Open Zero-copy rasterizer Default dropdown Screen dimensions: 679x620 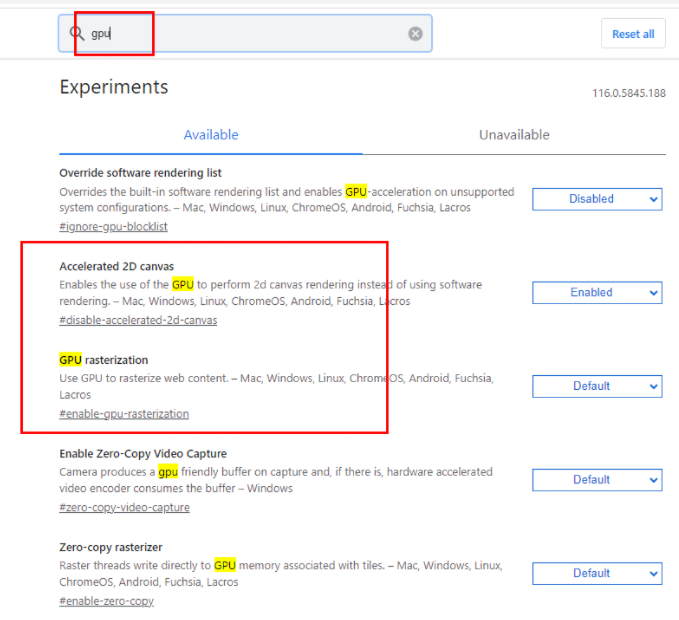(x=597, y=573)
